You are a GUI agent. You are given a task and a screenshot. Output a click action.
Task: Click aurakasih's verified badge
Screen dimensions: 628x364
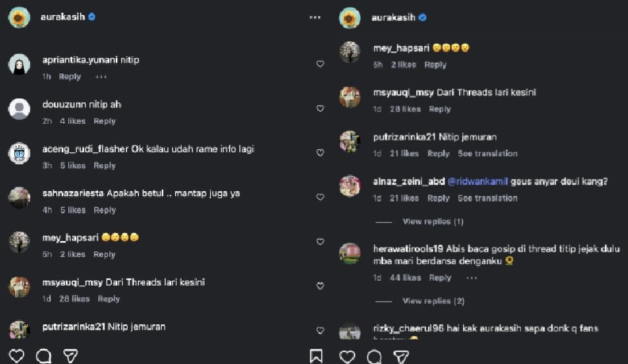pyautogui.click(x=90, y=18)
